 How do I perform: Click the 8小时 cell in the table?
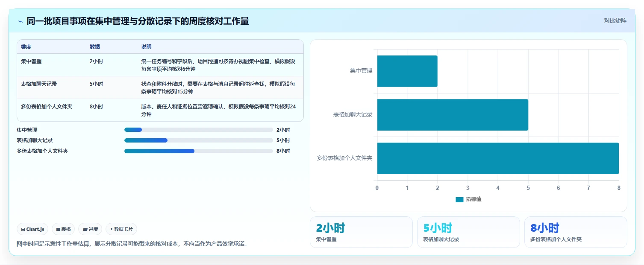pyautogui.click(x=96, y=107)
